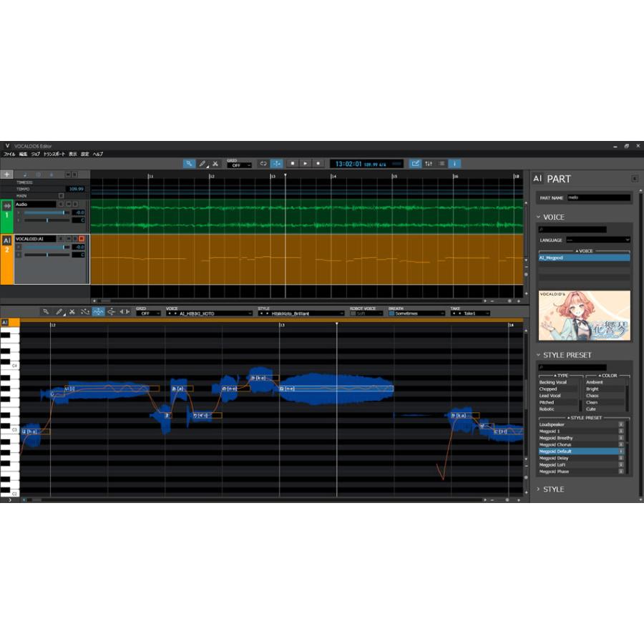Click the Megpoid character thumbnail
The height and width of the screenshot is (644, 644).
pos(585,315)
